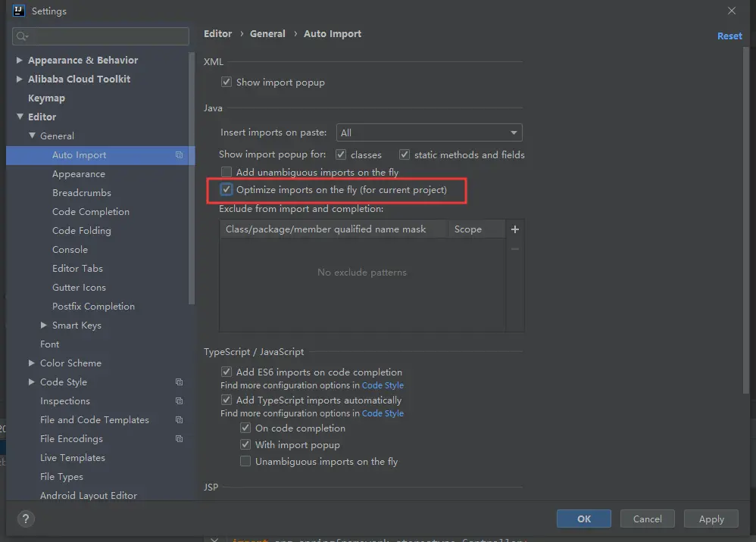Image resolution: width=756 pixels, height=542 pixels.
Task: Open Android Layout Editor settings page
Action: (88, 495)
